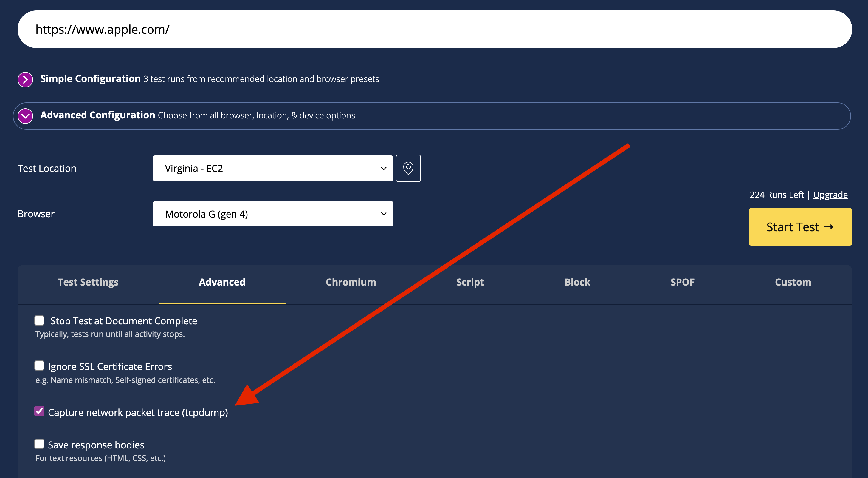Click the '224 Runs Left' text
This screenshot has height=478, width=868.
[x=776, y=195]
